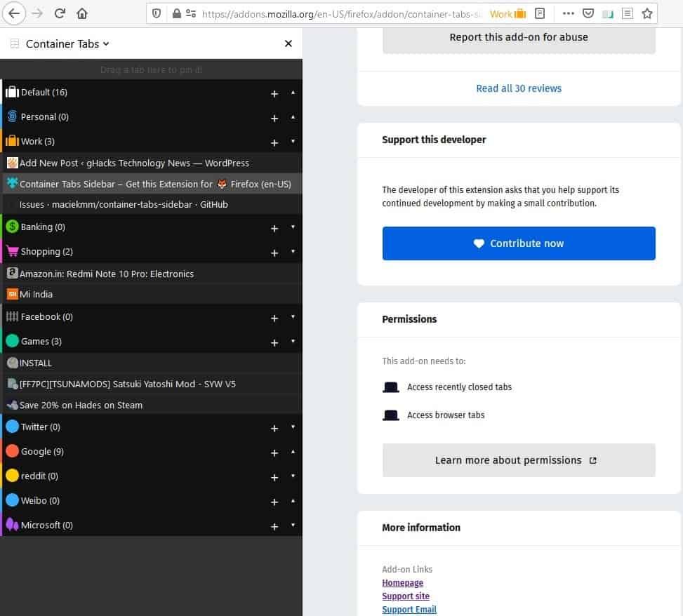Toggle the Facebook container arrow

point(293,316)
